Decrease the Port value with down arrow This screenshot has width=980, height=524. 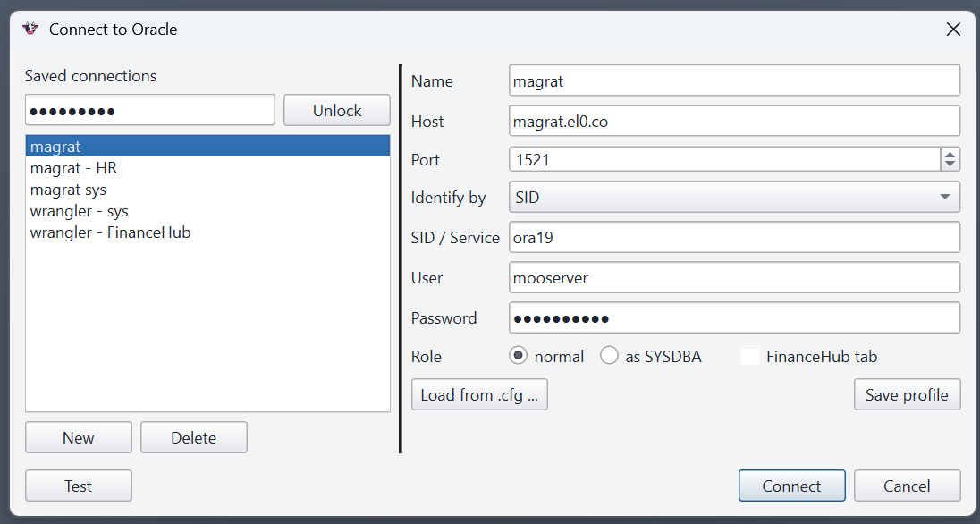950,165
